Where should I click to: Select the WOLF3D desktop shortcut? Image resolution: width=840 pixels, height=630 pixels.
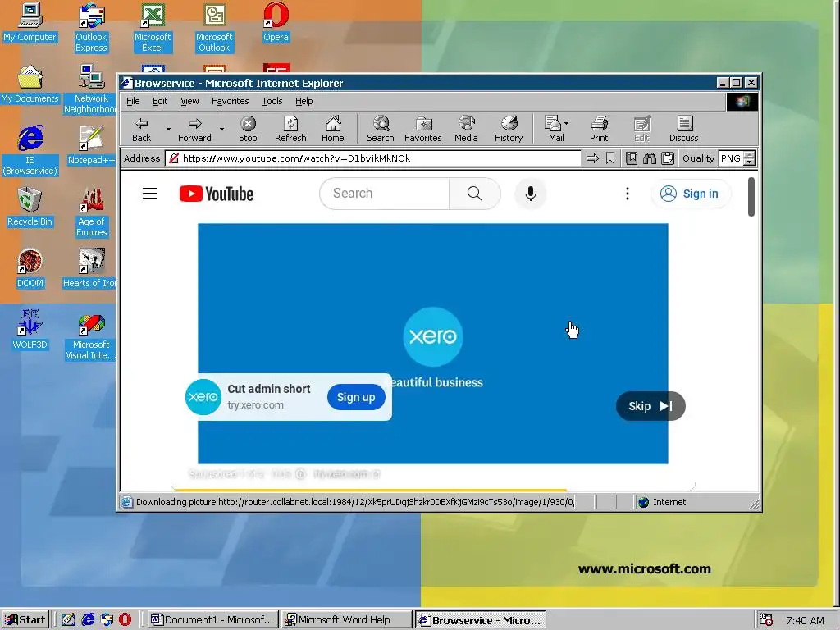pyautogui.click(x=30, y=331)
